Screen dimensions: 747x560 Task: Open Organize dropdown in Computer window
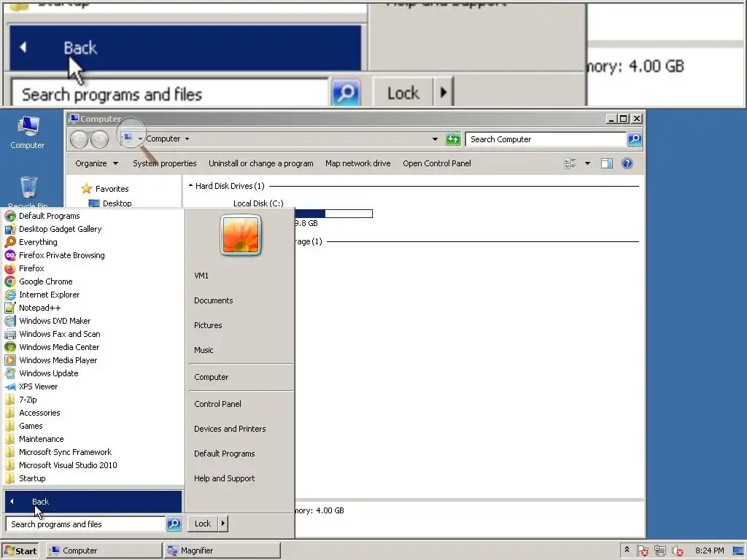point(97,163)
